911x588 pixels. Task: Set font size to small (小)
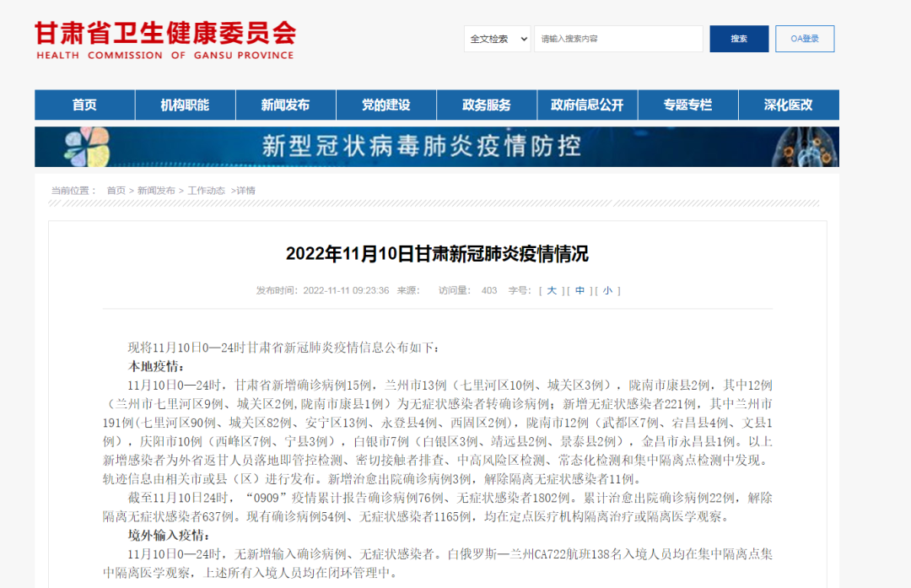coord(607,290)
